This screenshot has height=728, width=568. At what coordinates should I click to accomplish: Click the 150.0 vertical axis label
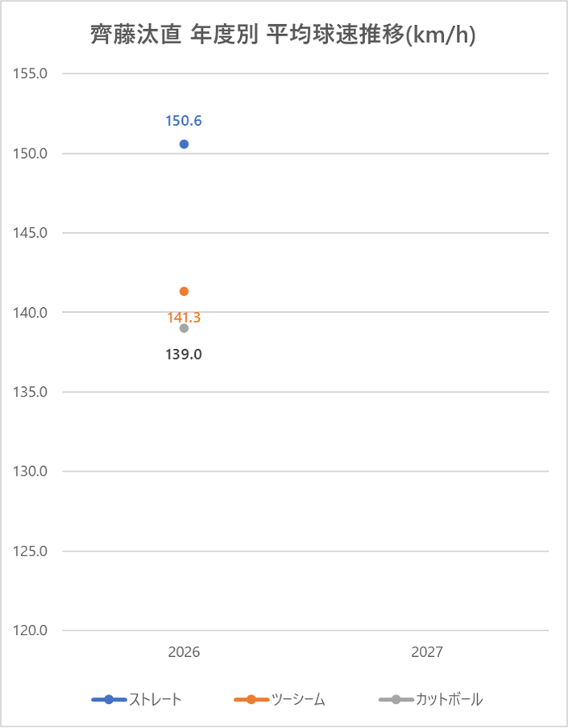pyautogui.click(x=32, y=153)
